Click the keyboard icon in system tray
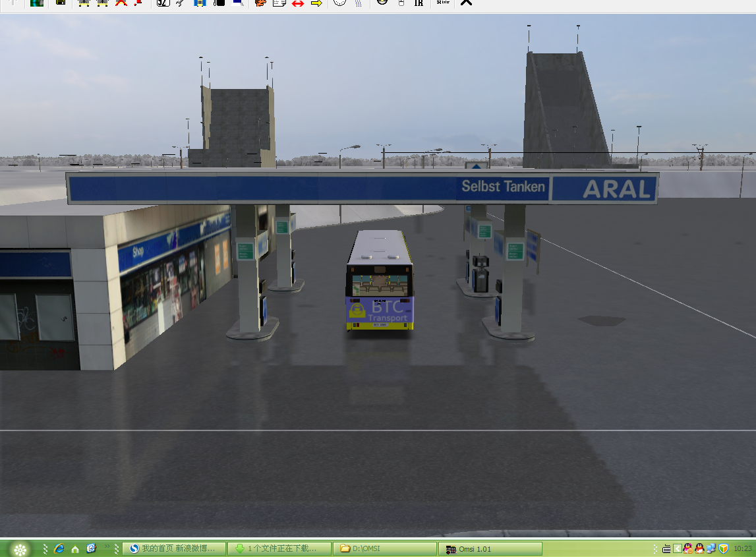Viewport: 756px width, 557px height. tap(666, 549)
